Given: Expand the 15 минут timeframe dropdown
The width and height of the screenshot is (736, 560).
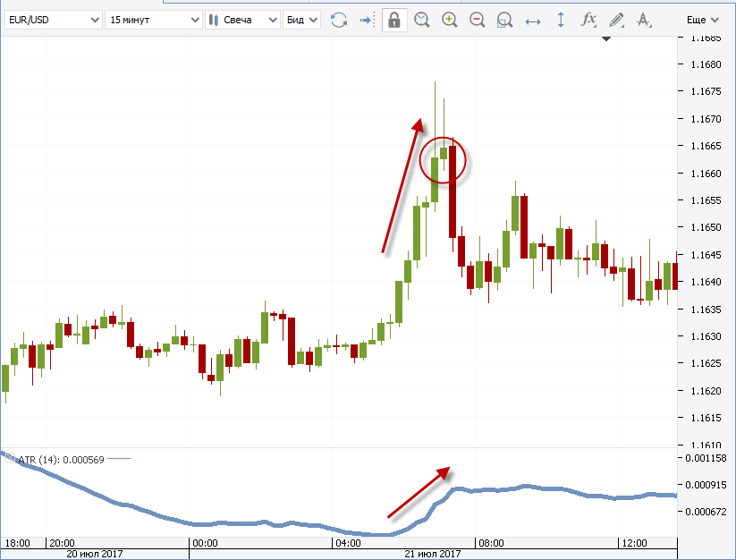Looking at the screenshot, I should coord(153,20).
